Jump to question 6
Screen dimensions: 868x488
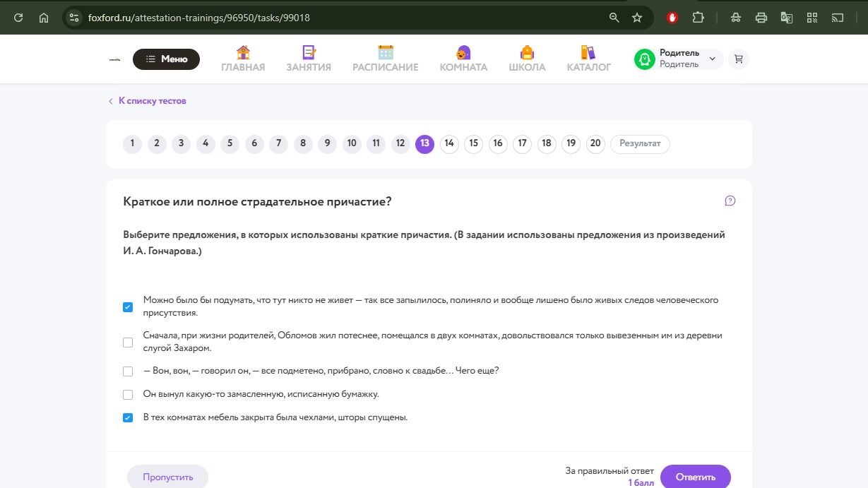pos(254,144)
